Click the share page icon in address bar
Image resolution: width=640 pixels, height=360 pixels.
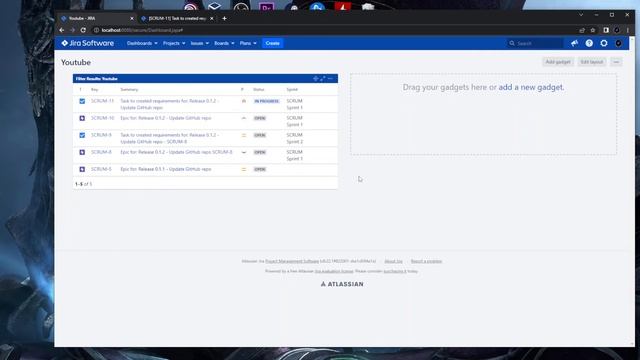point(582,30)
